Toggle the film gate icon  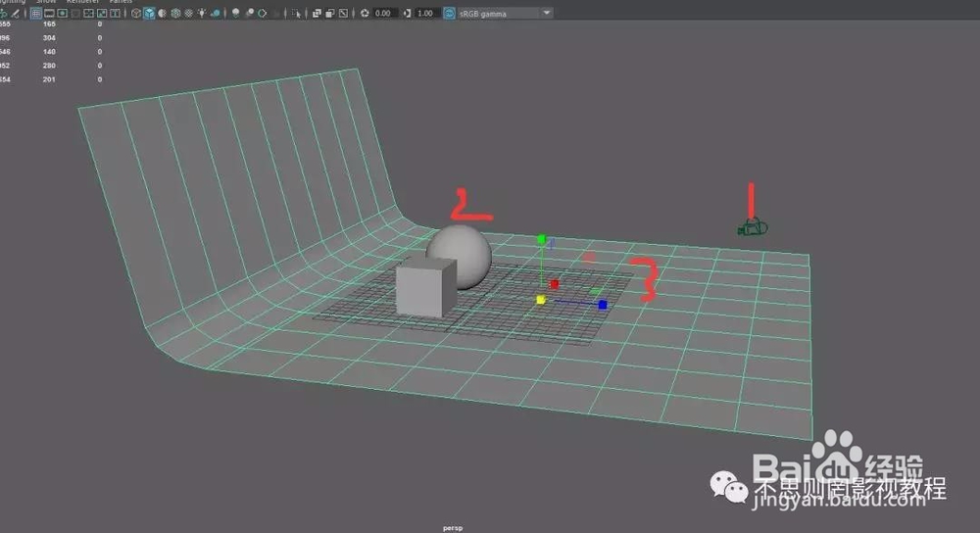49,13
